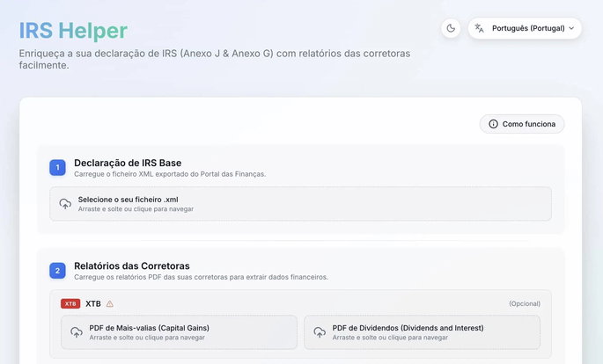Click the warning triangle next to XTB
This screenshot has width=603, height=364.
click(x=110, y=304)
